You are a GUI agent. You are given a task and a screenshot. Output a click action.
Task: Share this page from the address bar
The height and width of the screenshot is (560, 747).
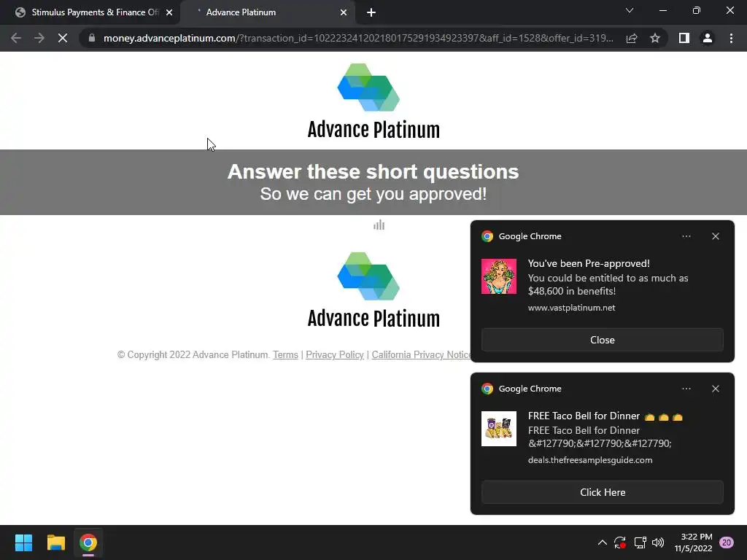click(x=632, y=38)
